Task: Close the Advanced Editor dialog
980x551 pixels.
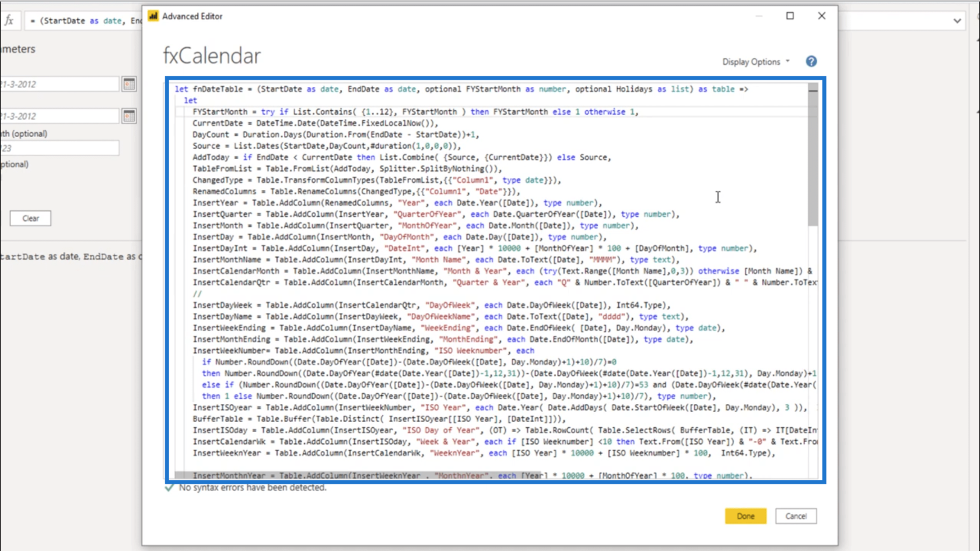Action: pos(821,16)
